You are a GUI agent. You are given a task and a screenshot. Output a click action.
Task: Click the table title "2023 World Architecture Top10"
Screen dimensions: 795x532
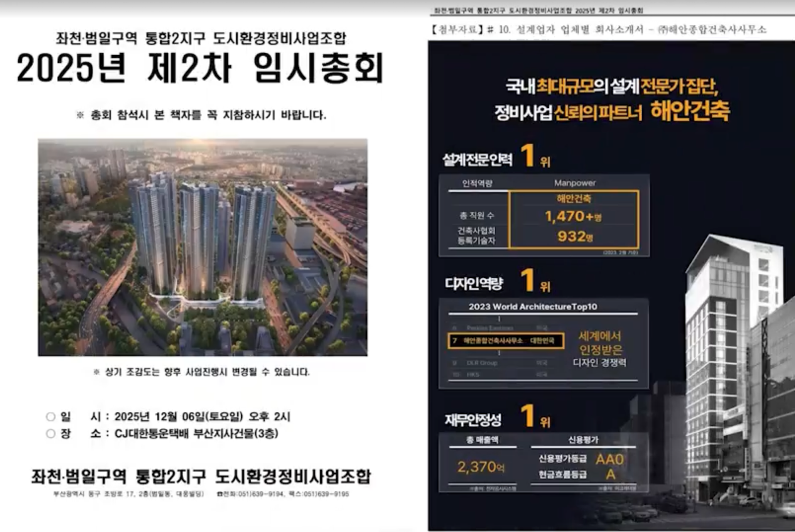point(533,306)
